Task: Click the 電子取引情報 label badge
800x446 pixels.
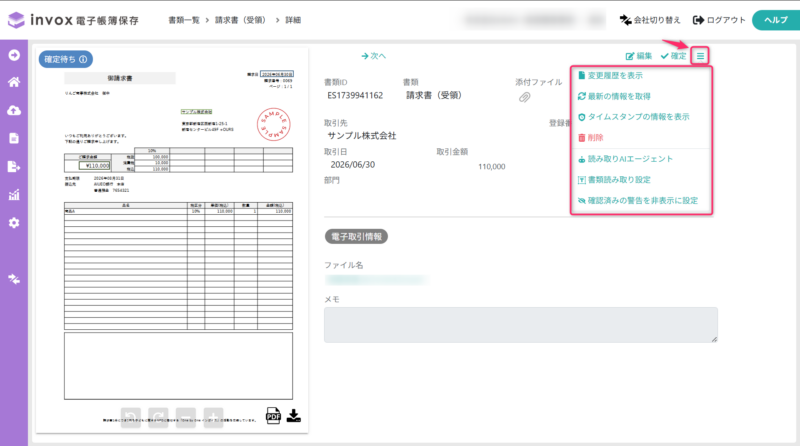Action: coord(356,237)
